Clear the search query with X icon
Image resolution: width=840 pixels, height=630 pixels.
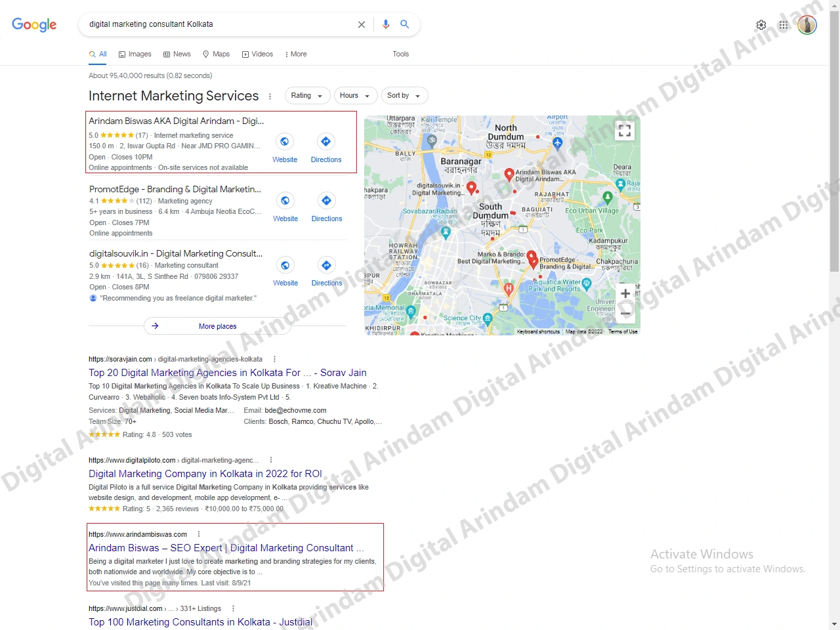(362, 24)
